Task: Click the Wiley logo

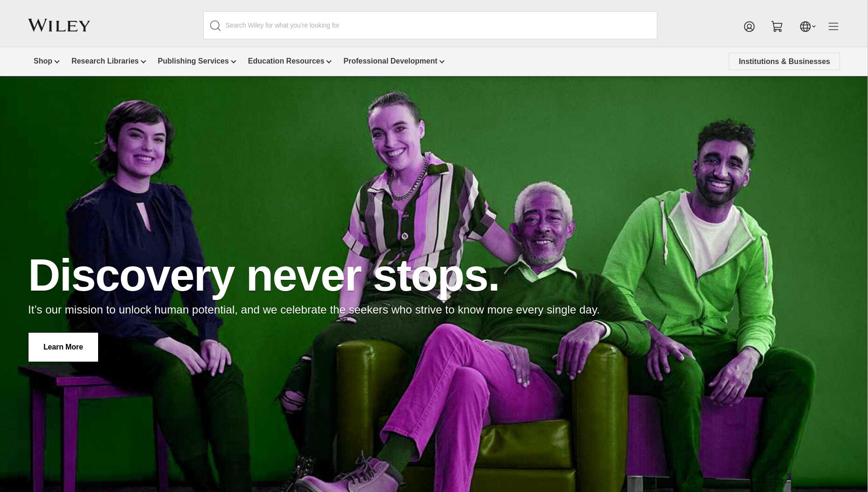Action: coord(59,25)
